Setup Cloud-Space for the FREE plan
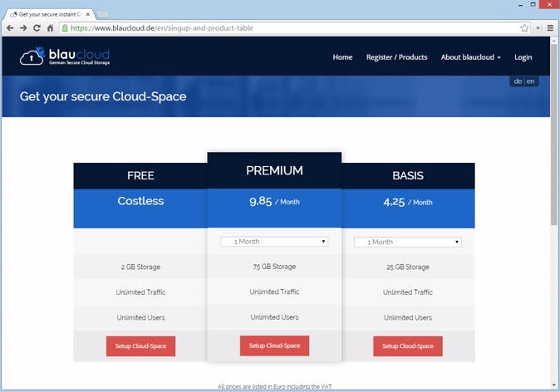 (140, 346)
